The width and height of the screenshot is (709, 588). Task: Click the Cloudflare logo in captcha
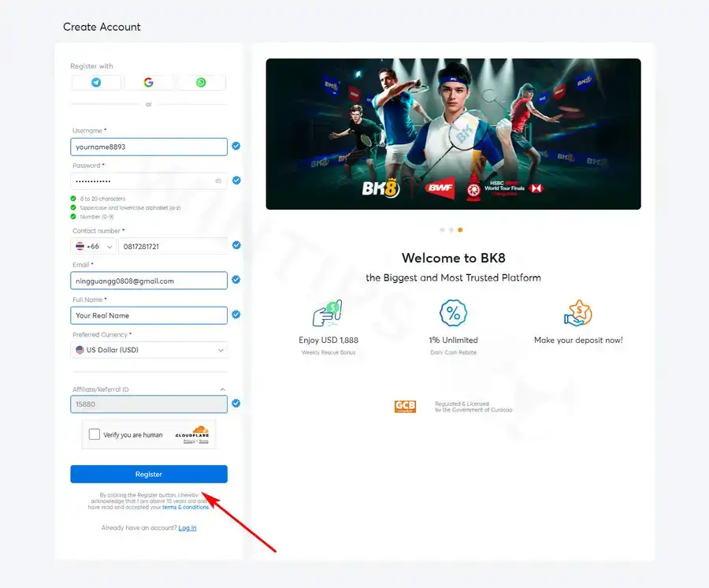193,431
